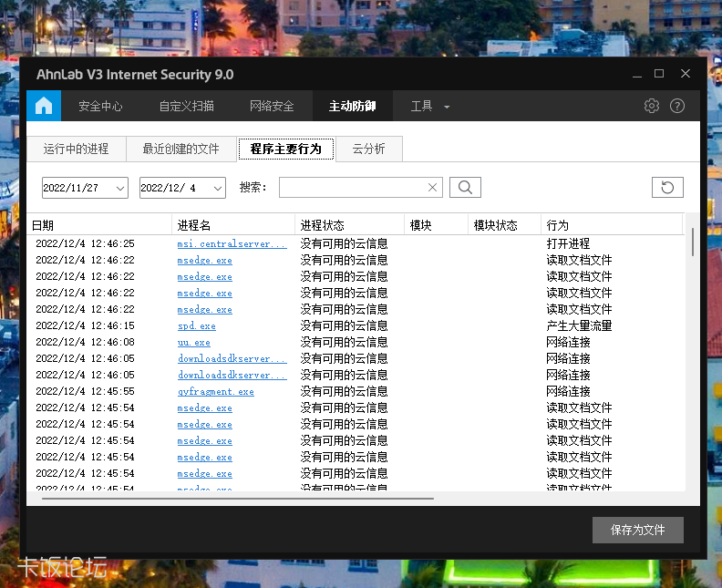The height and width of the screenshot is (588, 722).
Task: Switch to 程序主要行为 tab
Action: coord(285,149)
